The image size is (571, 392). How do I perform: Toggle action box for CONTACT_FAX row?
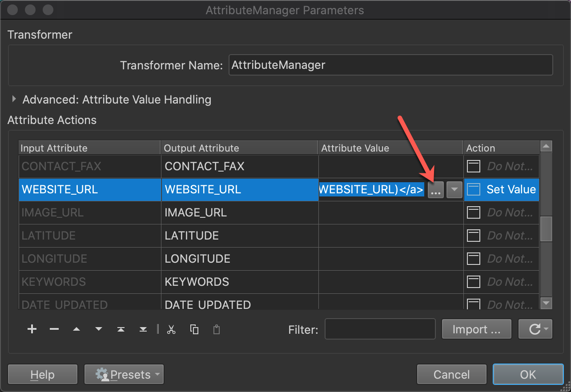[474, 167]
